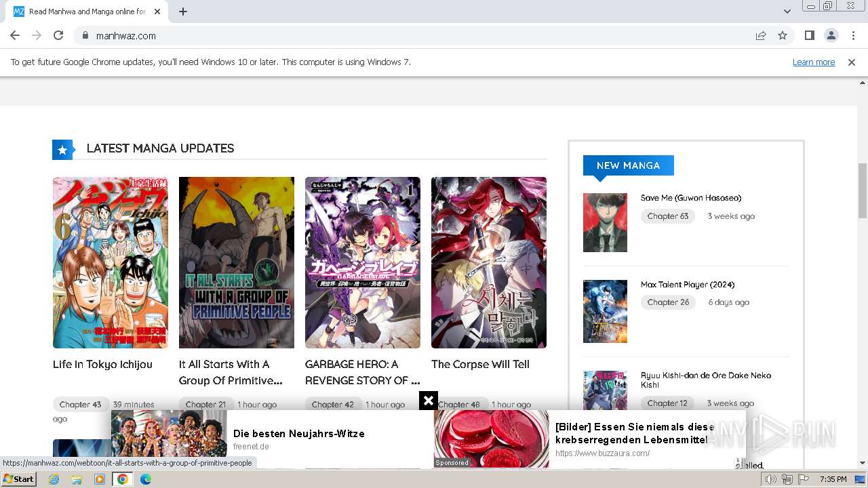Open The Corpse Will Tell cover
The height and width of the screenshot is (488, 868).
point(489,262)
